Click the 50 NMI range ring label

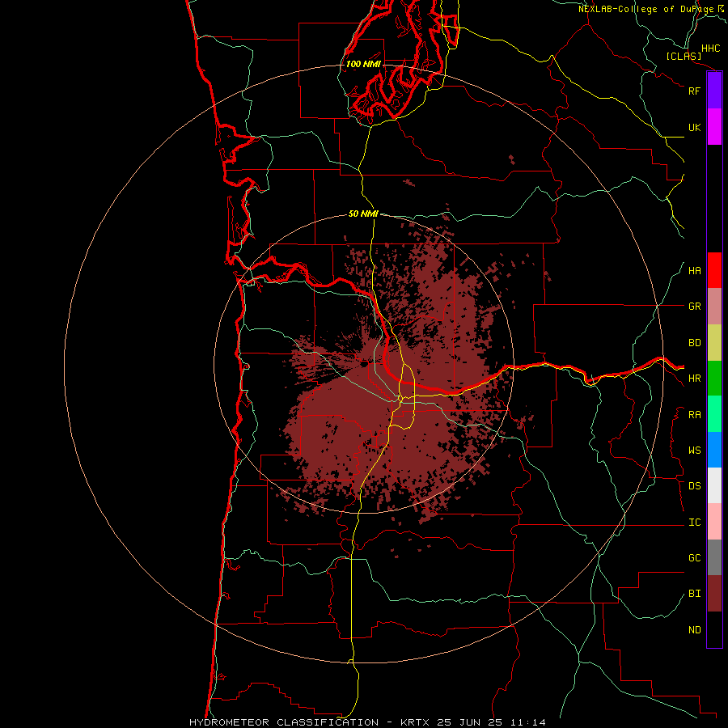tap(363, 214)
